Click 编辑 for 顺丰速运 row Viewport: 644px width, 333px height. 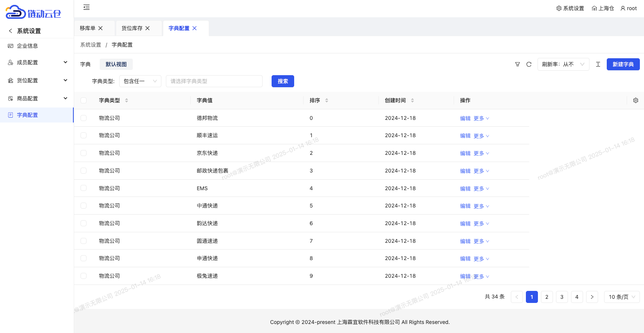(x=465, y=136)
